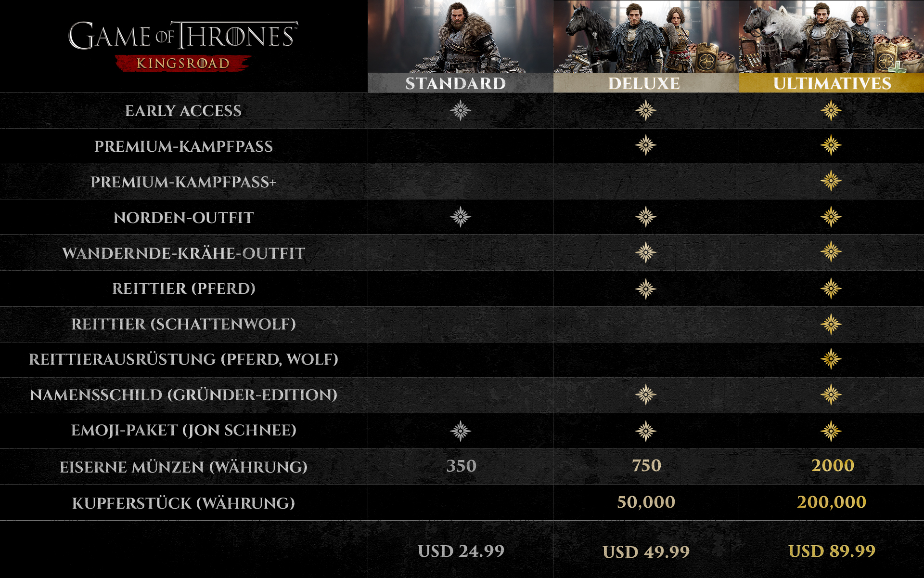Click the 200,000 Kupferstück value
Screen dimensions: 924x578
[832, 502]
